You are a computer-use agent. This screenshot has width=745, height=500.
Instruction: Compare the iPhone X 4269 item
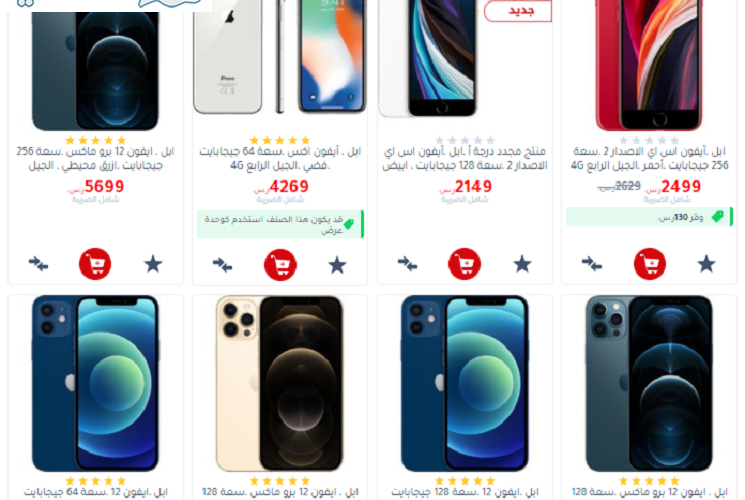coord(222,264)
